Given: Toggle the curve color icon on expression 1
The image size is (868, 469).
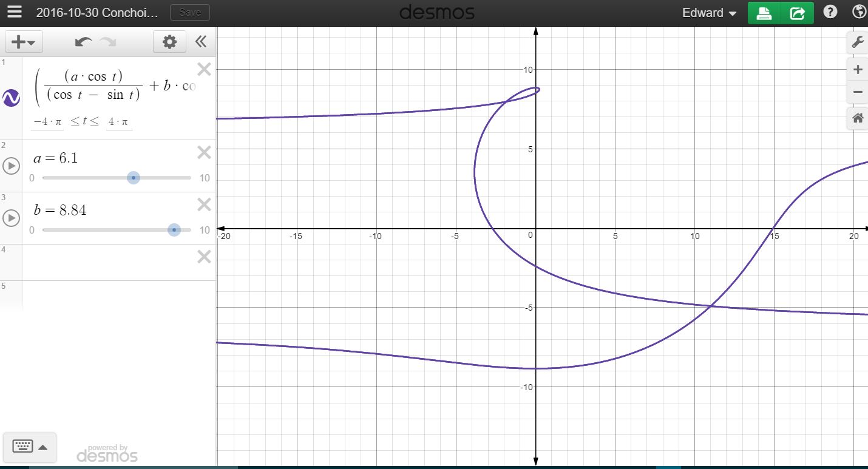Looking at the screenshot, I should tap(11, 99).
